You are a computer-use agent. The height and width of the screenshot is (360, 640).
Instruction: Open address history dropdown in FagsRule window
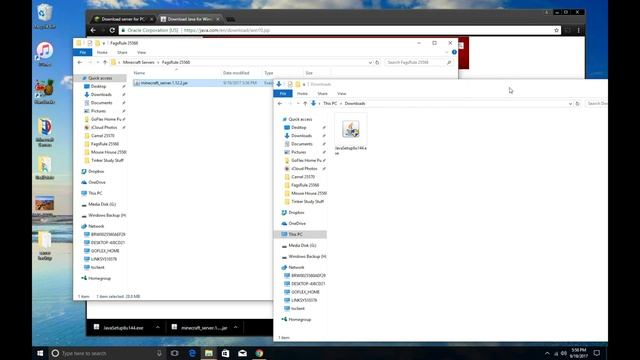[x=370, y=62]
